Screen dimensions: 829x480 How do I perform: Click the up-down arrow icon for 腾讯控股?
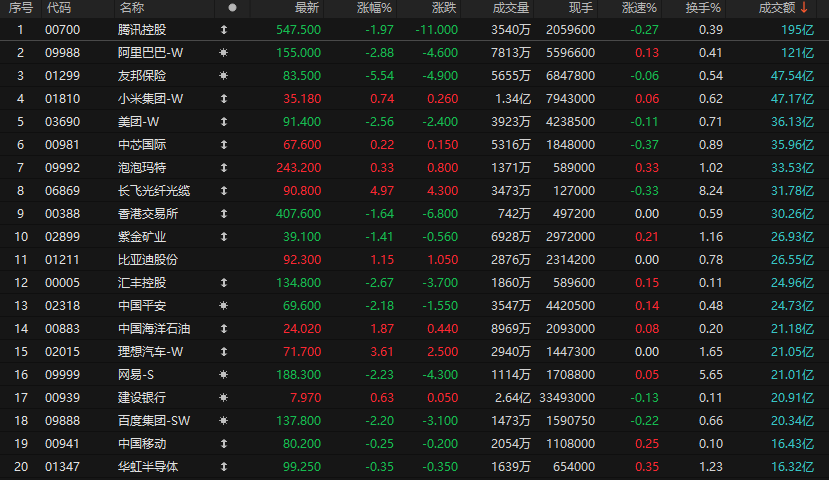point(224,30)
